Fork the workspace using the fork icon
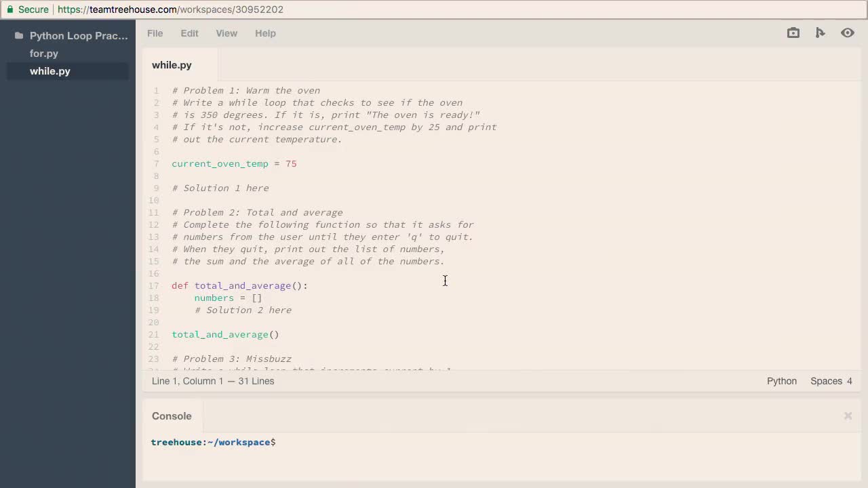This screenshot has height=488, width=868. (x=820, y=33)
